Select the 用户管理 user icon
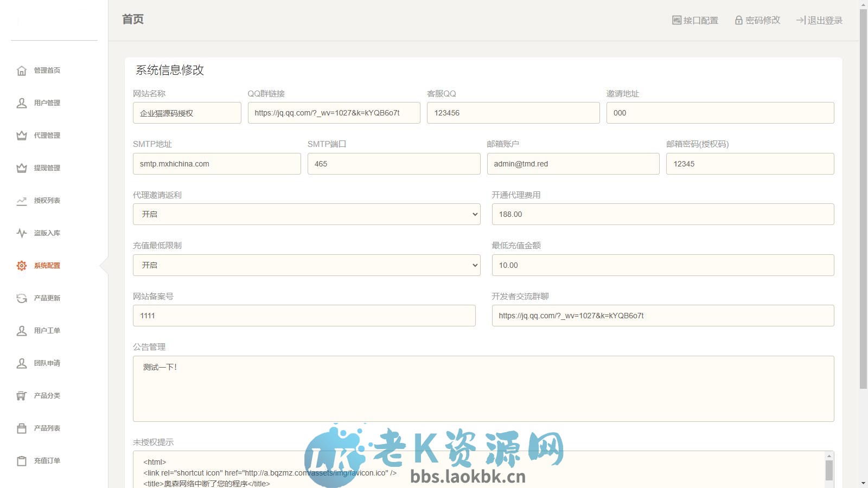 point(21,103)
